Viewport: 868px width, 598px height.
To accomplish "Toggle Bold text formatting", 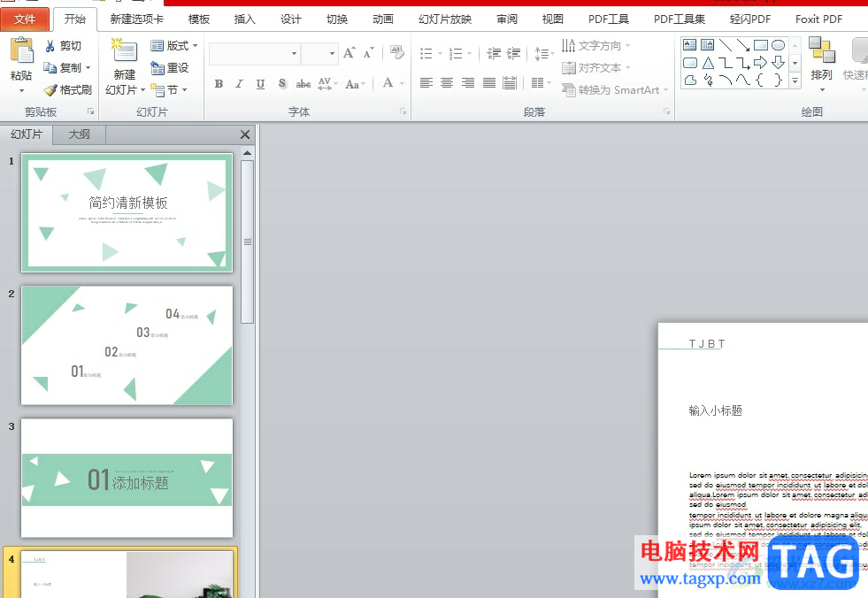I will [x=219, y=84].
